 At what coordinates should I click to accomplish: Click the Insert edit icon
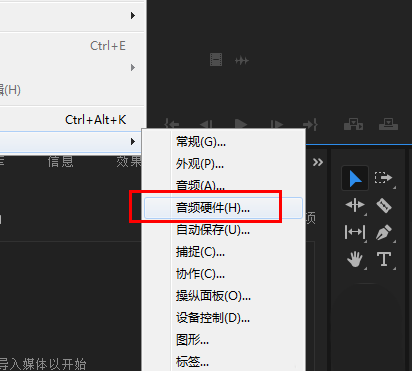[x=353, y=124]
